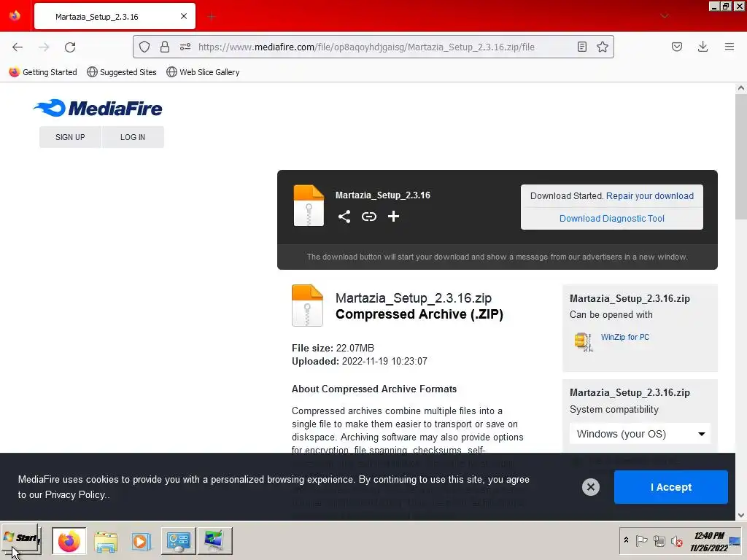Select the Martazia_Setup_2.3.16 tab
Screen dimensions: 747x560
click(x=115, y=16)
